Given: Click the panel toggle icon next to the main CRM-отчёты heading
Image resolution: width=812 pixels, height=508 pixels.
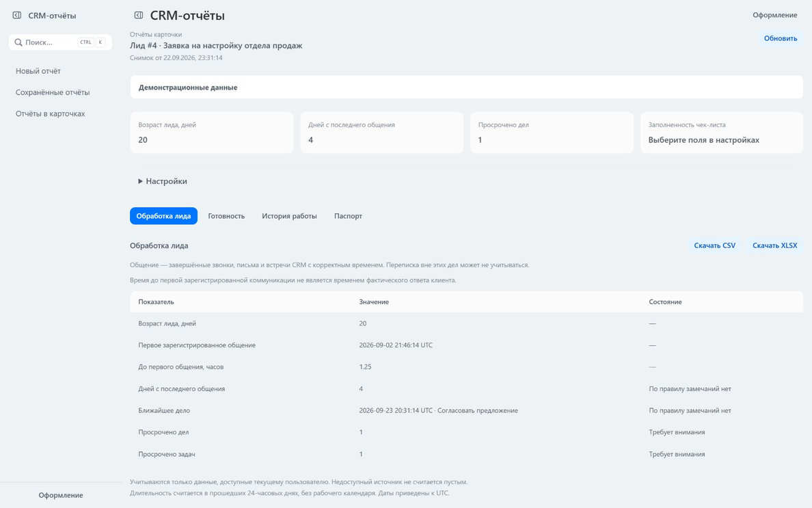Looking at the screenshot, I should 138,16.
